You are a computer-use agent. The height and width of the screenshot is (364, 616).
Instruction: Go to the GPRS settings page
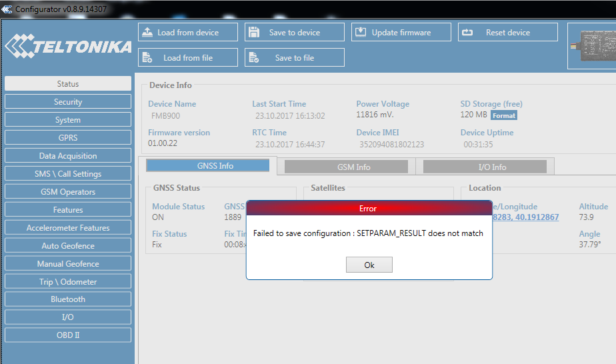(x=68, y=138)
